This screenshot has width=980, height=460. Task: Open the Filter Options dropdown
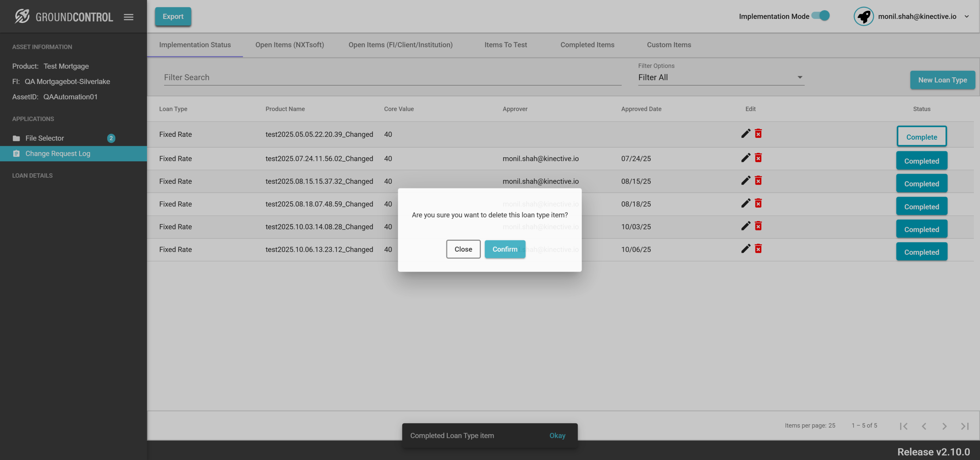coord(720,77)
